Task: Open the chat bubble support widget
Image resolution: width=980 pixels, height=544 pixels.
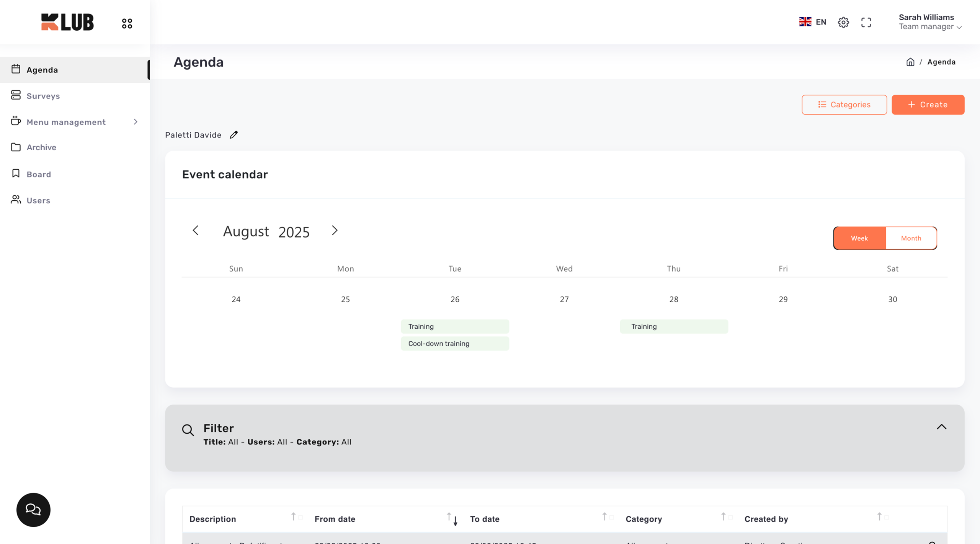Action: [33, 510]
